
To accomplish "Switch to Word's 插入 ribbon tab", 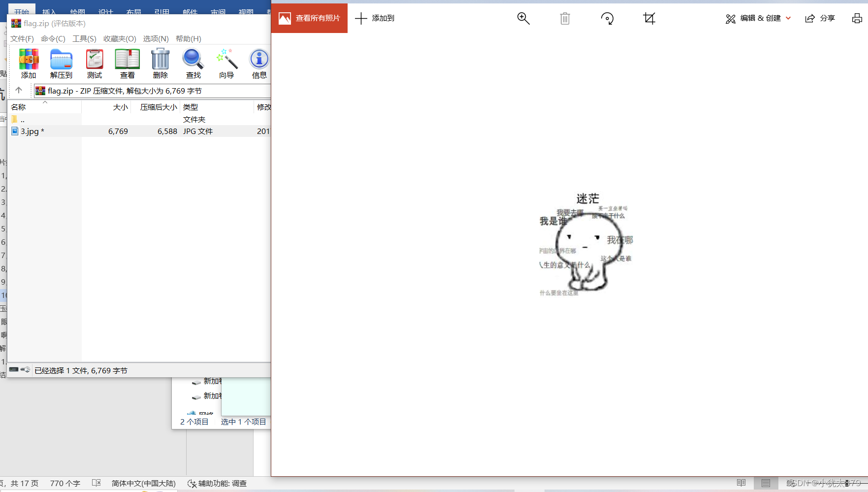I will (x=49, y=11).
